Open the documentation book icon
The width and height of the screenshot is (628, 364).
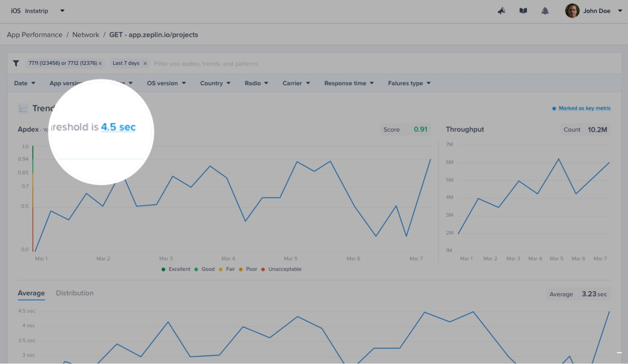523,11
